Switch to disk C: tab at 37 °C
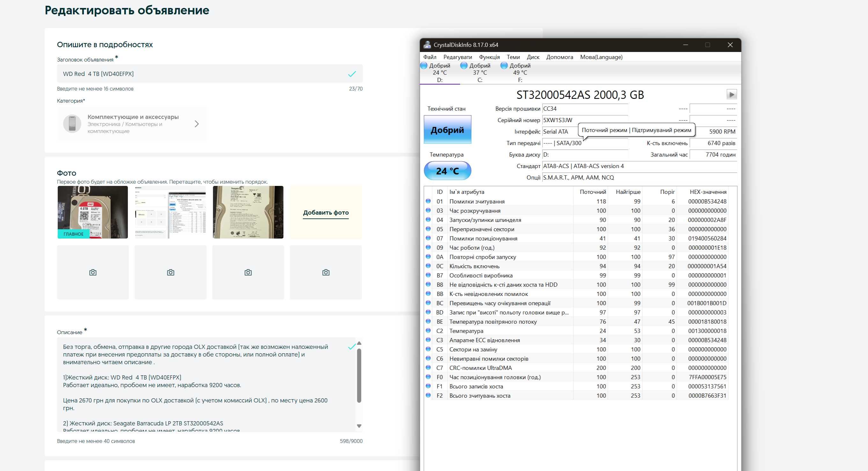This screenshot has height=471, width=868. [x=480, y=72]
